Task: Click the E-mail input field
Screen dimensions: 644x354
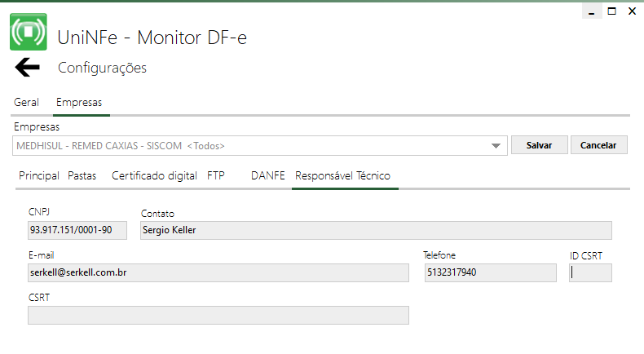Action: (x=218, y=272)
